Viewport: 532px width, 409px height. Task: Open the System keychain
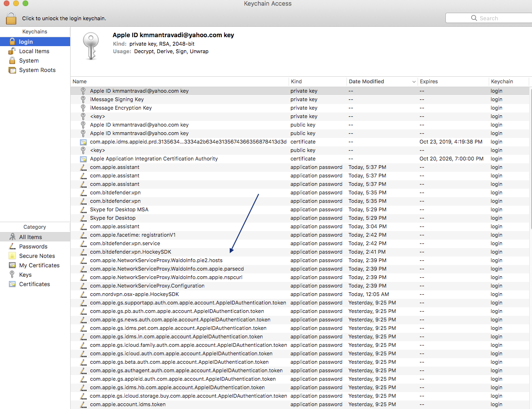[x=29, y=61]
